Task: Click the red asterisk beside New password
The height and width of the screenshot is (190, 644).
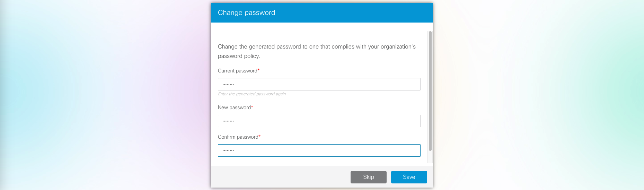Action: pos(252,107)
